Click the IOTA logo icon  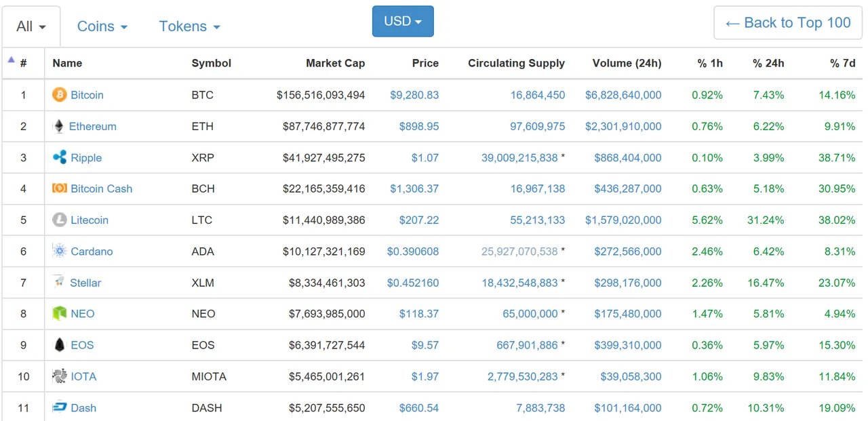click(x=60, y=376)
